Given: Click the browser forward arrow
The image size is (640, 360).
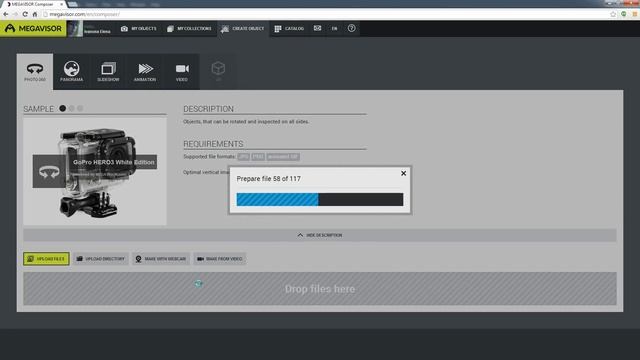Looking at the screenshot, I should click(16, 14).
